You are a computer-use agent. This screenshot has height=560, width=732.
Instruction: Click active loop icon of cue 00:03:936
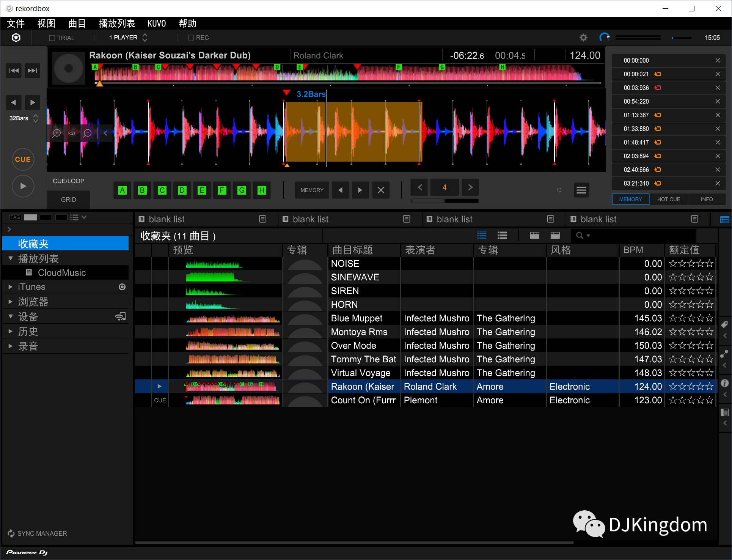658,88
